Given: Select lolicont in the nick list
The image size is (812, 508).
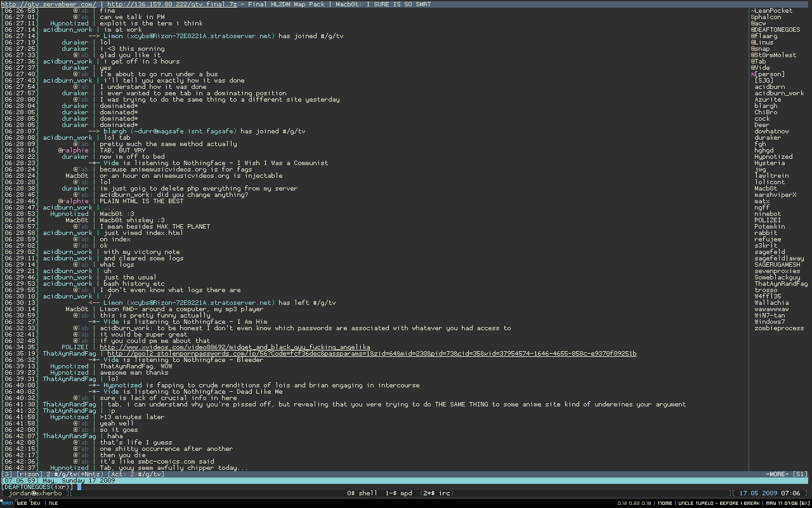Looking at the screenshot, I should pyautogui.click(x=769, y=182).
